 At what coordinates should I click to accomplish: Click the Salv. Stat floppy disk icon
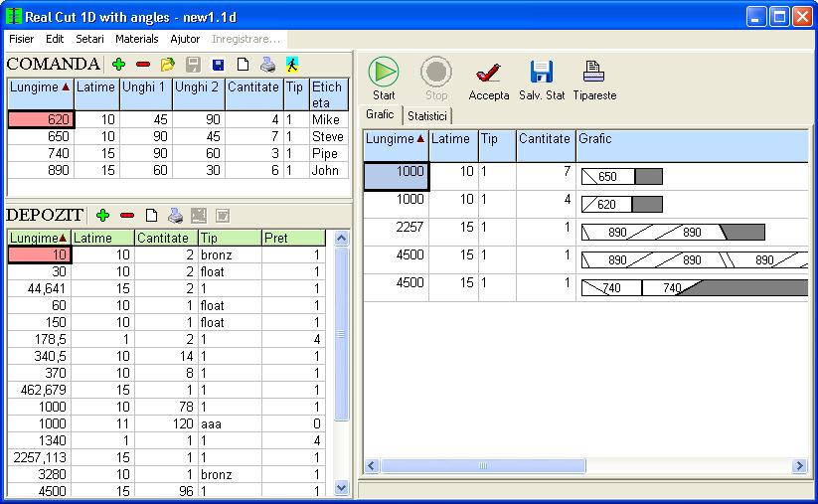(541, 72)
